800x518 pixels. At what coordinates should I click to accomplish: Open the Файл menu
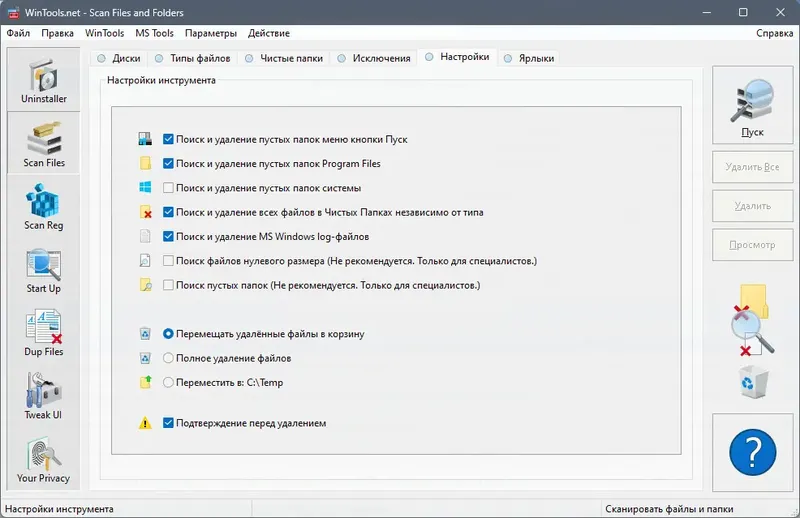pos(18,33)
